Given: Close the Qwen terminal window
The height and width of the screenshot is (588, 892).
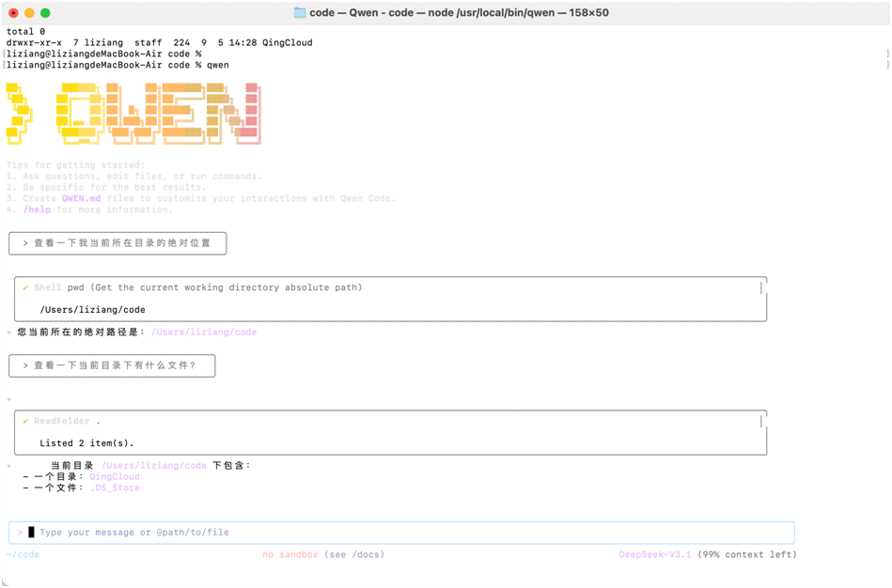Looking at the screenshot, I should click(x=14, y=12).
